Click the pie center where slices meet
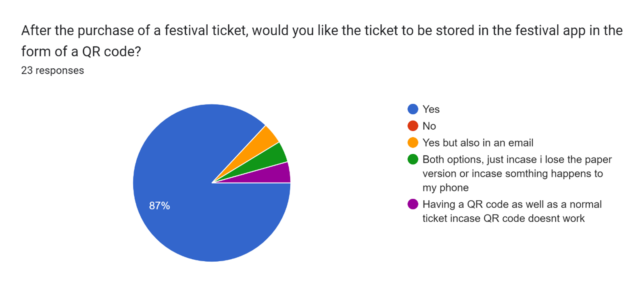 click(x=212, y=183)
